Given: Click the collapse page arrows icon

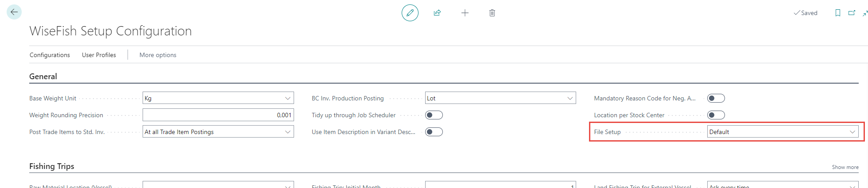Looking at the screenshot, I should 865,13.
